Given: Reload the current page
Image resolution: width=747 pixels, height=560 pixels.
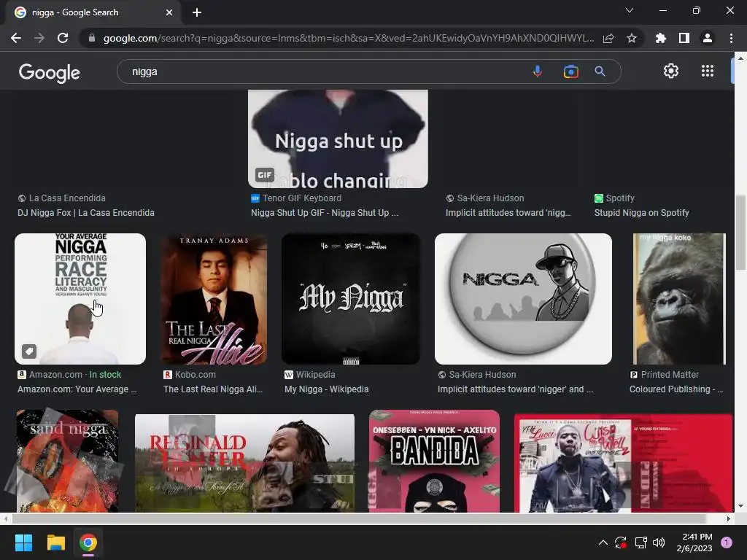Looking at the screenshot, I should (x=63, y=38).
